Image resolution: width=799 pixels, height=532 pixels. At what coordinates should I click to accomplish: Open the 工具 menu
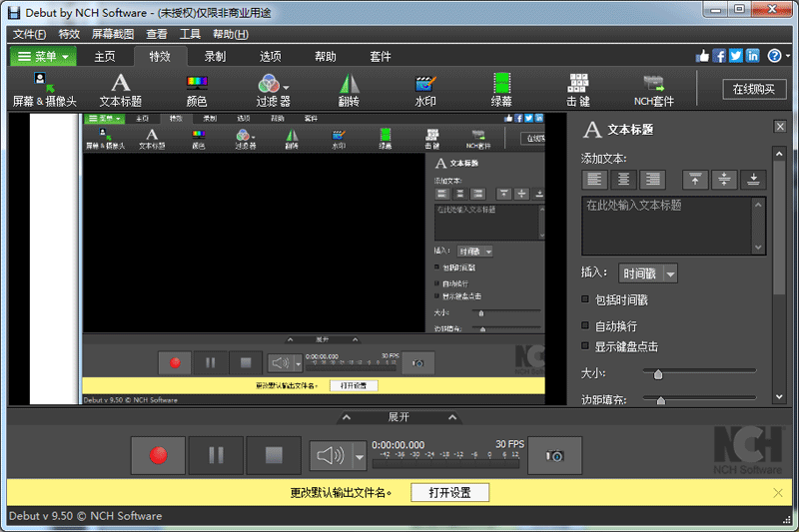click(x=190, y=34)
